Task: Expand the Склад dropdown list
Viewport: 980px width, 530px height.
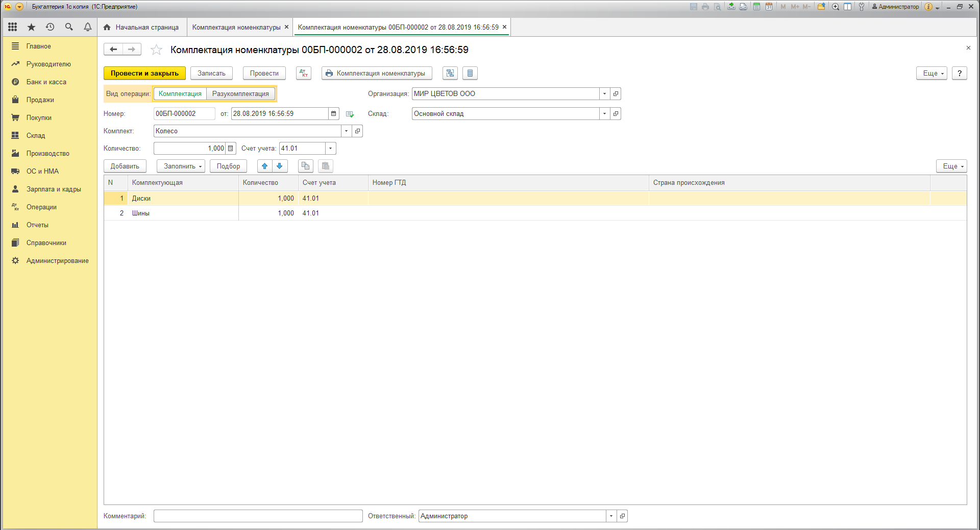Action: pos(604,114)
